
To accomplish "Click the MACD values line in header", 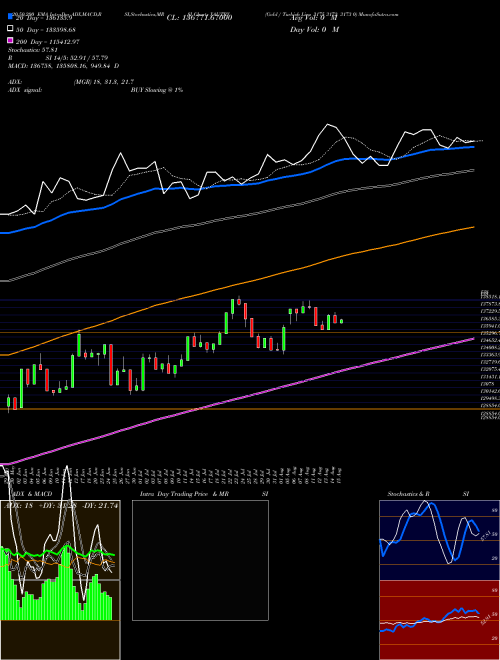I will (x=64, y=66).
